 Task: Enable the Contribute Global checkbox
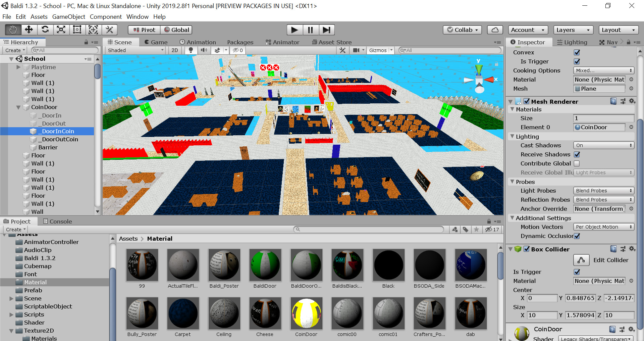(577, 163)
